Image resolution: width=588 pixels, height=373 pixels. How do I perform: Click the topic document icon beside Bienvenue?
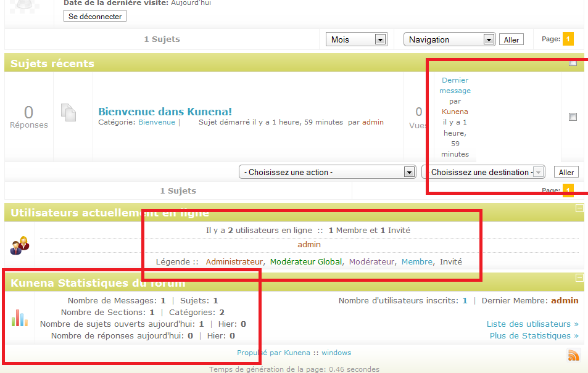(68, 112)
